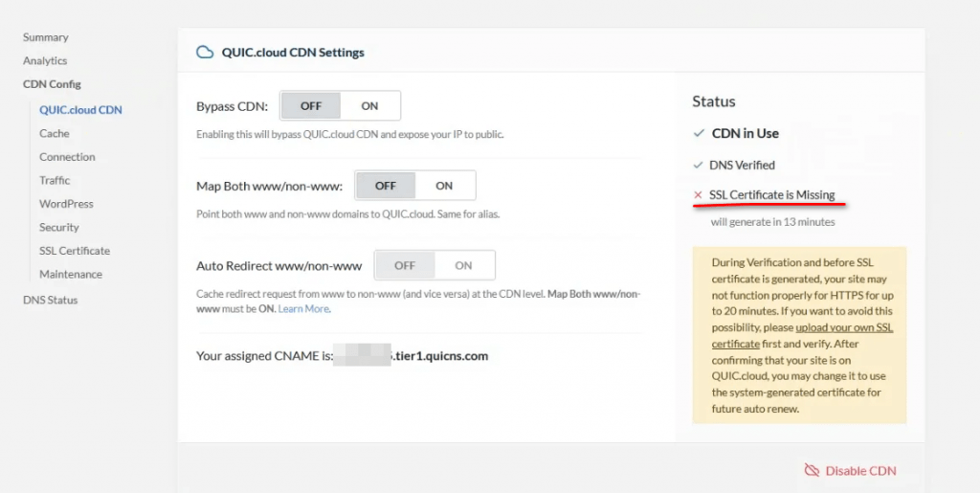The width and height of the screenshot is (980, 493).
Task: Set Auto Redirect www/non-www to ON
Action: [x=464, y=265]
